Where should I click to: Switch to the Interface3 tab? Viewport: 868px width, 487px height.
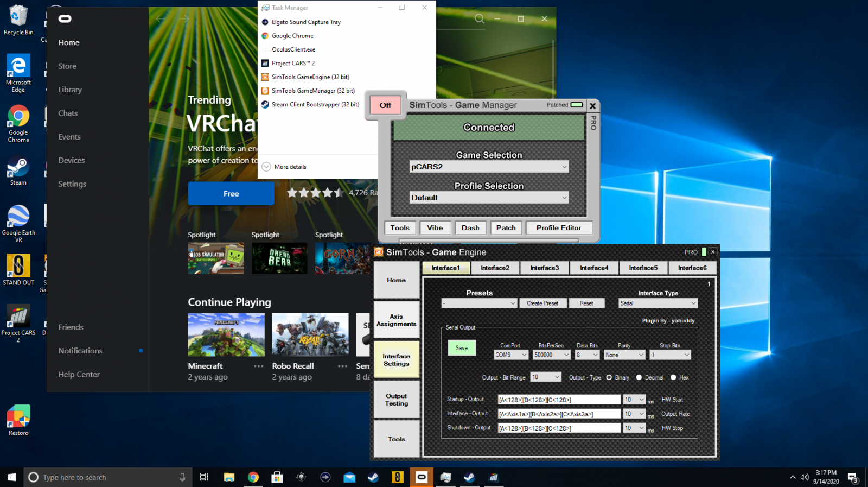point(544,268)
